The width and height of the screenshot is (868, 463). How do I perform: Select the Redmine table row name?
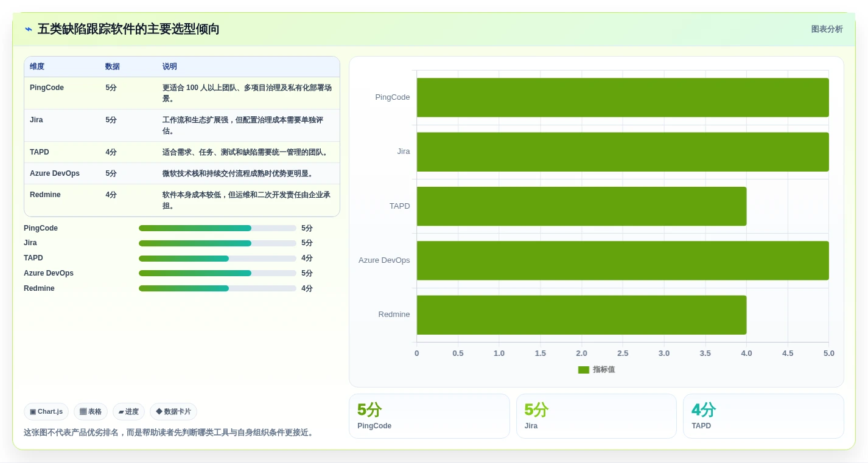[x=45, y=195]
